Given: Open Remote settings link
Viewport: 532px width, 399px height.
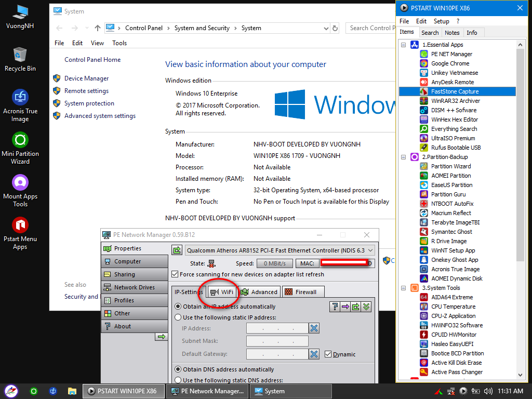Looking at the screenshot, I should (x=87, y=91).
